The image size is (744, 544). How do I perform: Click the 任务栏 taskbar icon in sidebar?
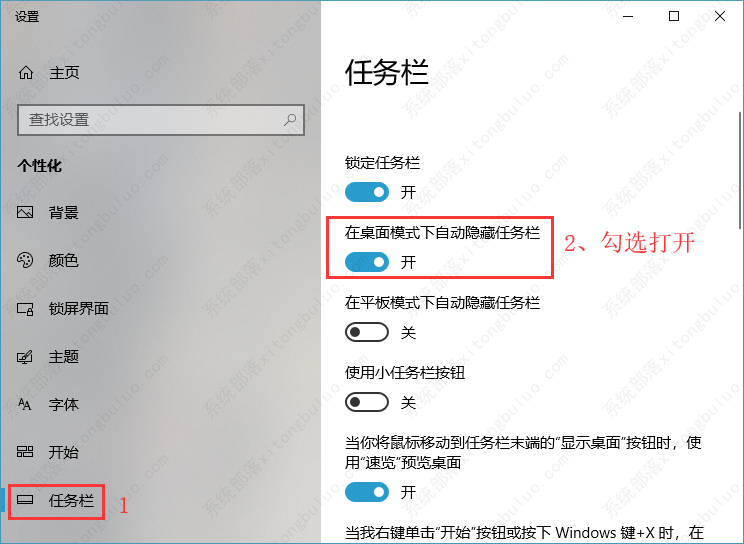(25, 500)
